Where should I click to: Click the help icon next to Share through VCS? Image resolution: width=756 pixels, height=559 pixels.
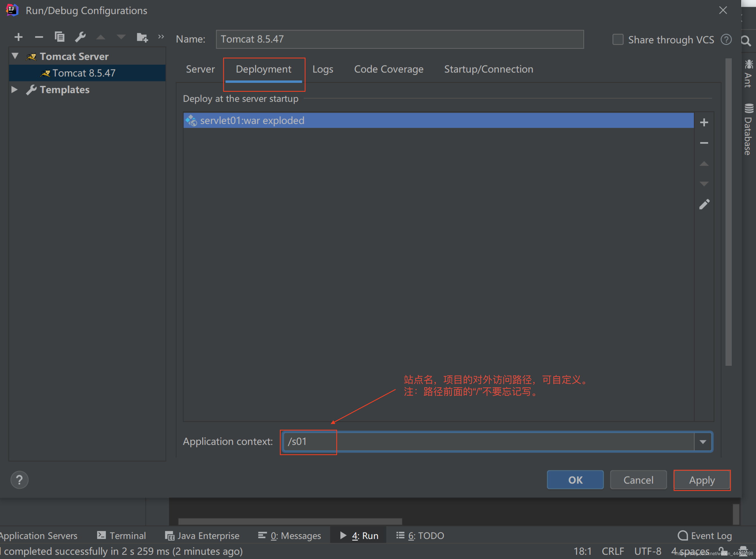(726, 40)
